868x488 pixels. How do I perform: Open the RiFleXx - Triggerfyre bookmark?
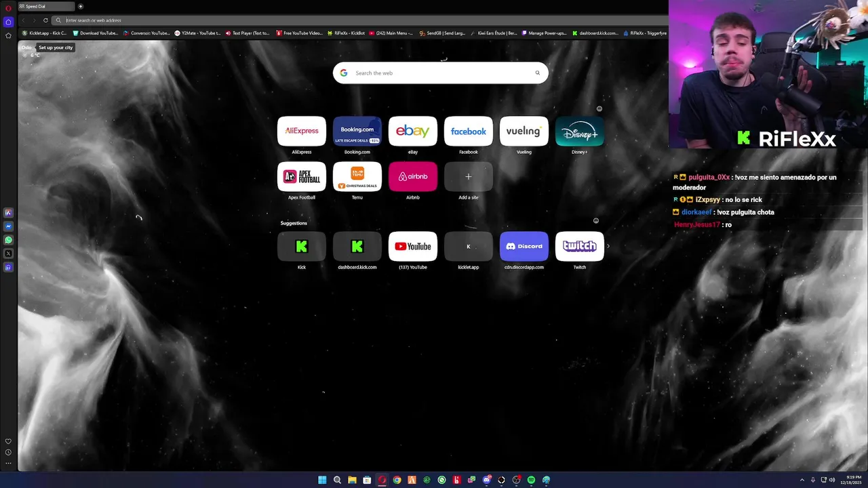(x=645, y=33)
